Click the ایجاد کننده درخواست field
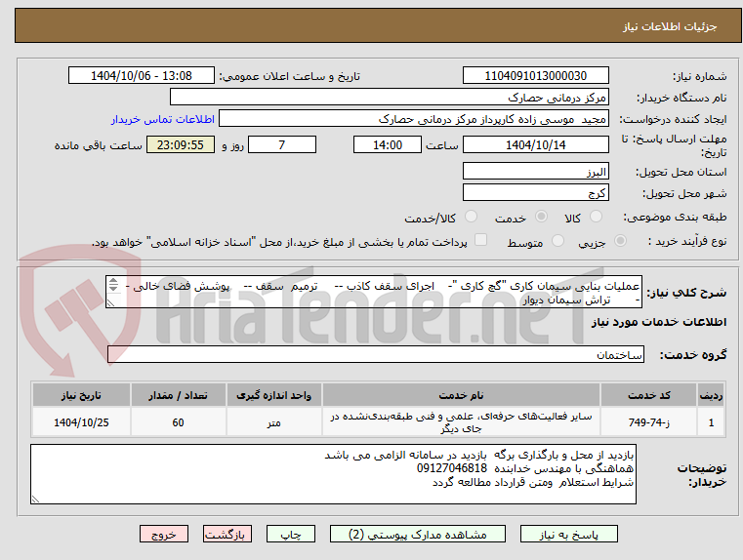Screen dimensions: 743x560 point(414,119)
